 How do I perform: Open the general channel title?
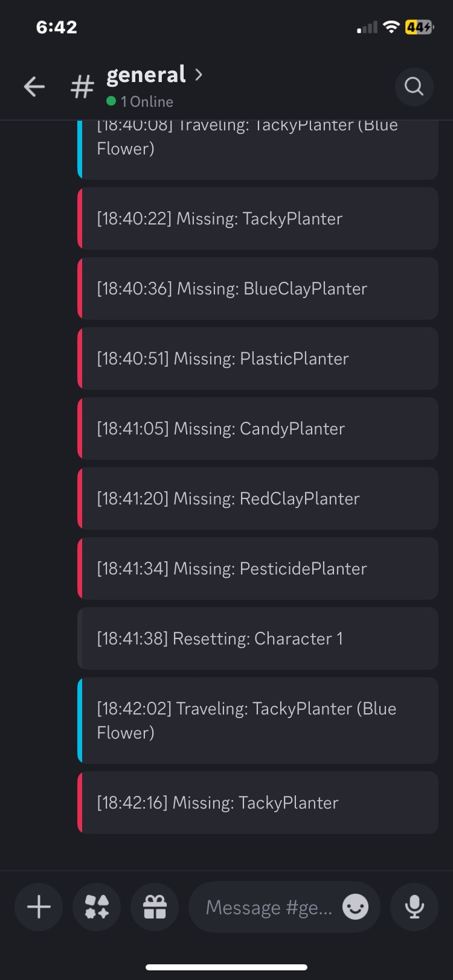[146, 75]
